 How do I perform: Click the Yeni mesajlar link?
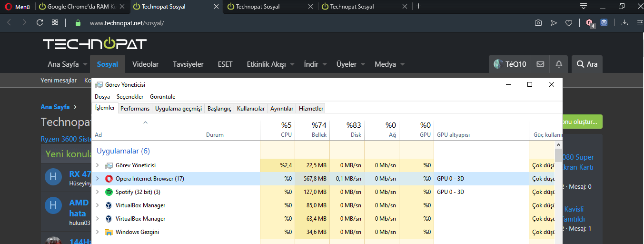59,81
